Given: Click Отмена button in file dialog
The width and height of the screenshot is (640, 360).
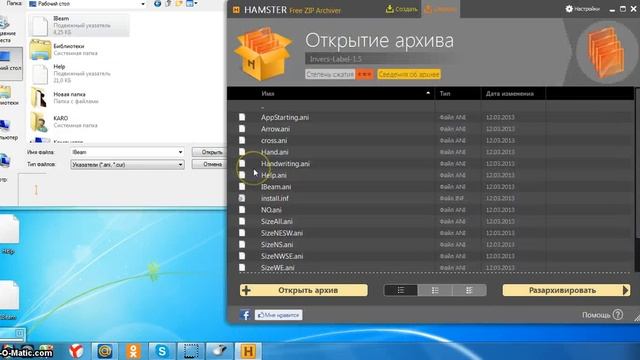Looking at the screenshot, I should point(209,164).
